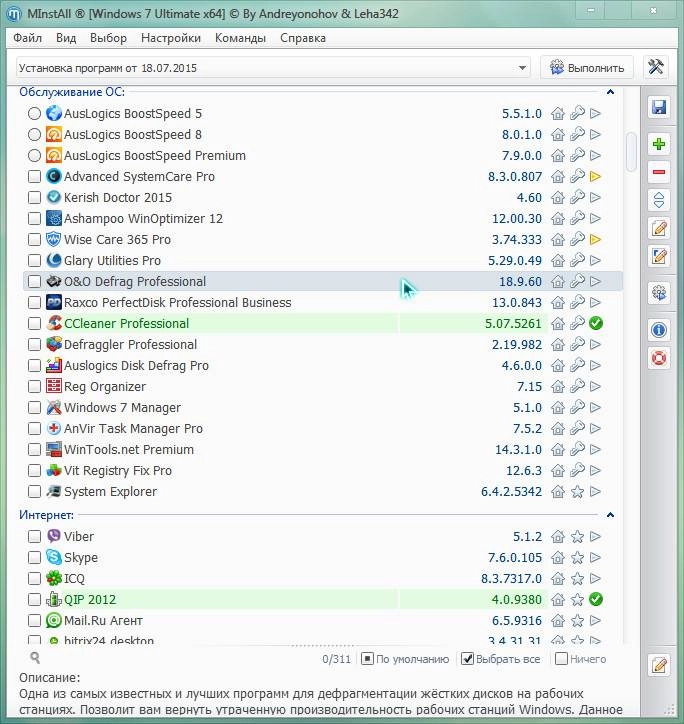This screenshot has width=684, height=724.
Task: Click the ICQ program name
Action: [x=74, y=579]
